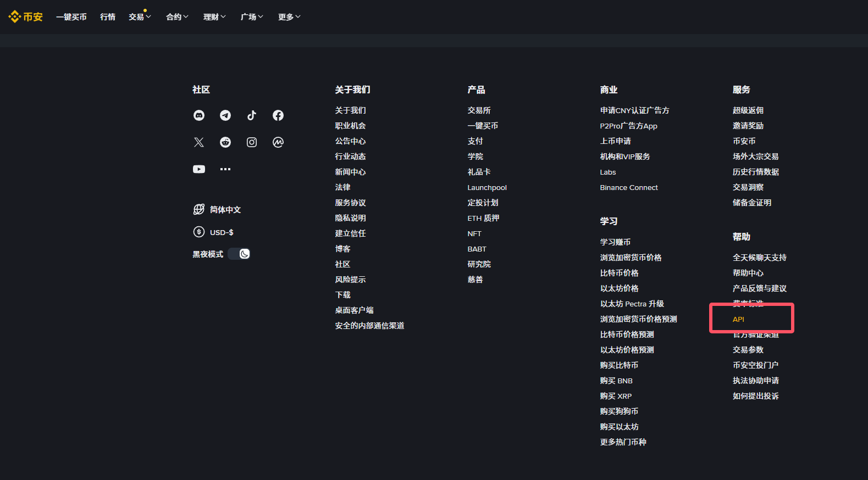Expand the 理财 dropdown in navbar

[x=214, y=17]
